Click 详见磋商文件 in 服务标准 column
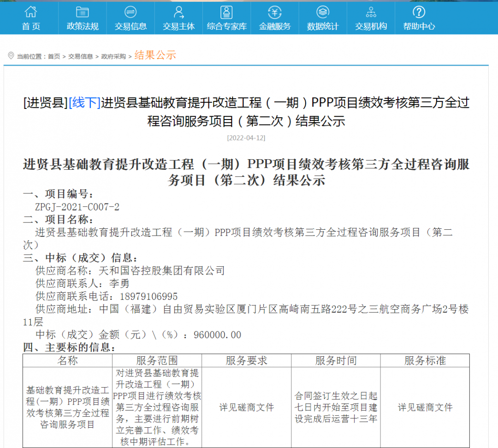This screenshot has height=448, width=498. [x=425, y=407]
